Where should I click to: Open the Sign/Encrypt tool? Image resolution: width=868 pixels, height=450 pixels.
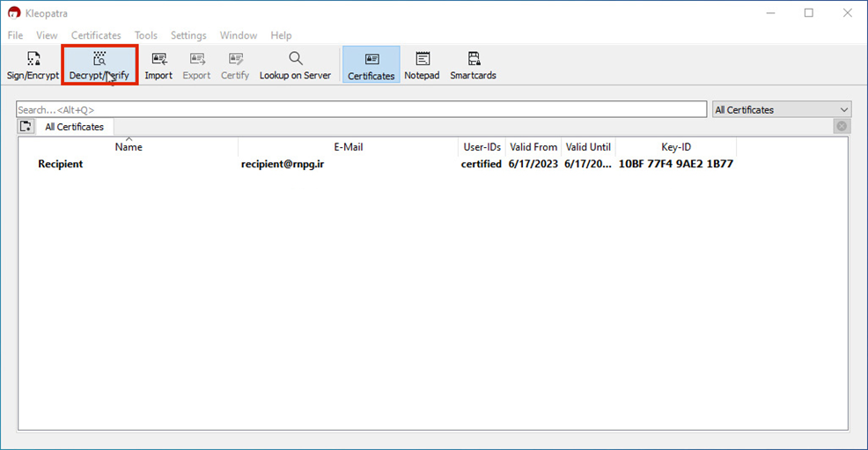(33, 65)
